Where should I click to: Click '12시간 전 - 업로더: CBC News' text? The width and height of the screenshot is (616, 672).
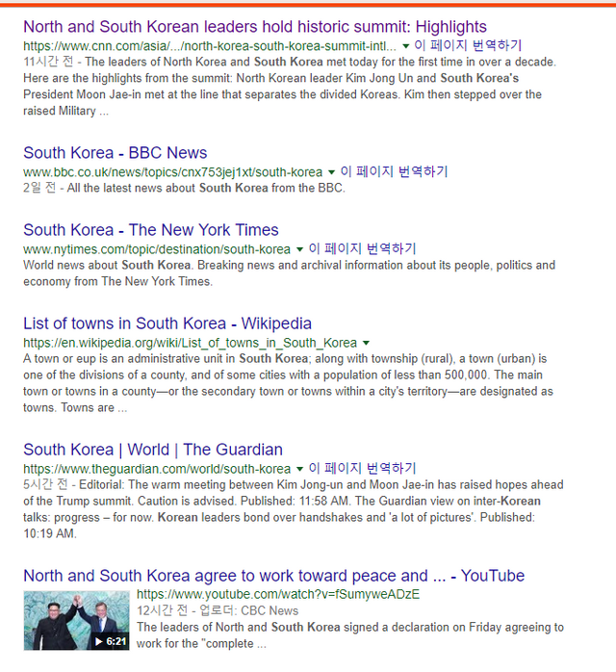point(218,610)
